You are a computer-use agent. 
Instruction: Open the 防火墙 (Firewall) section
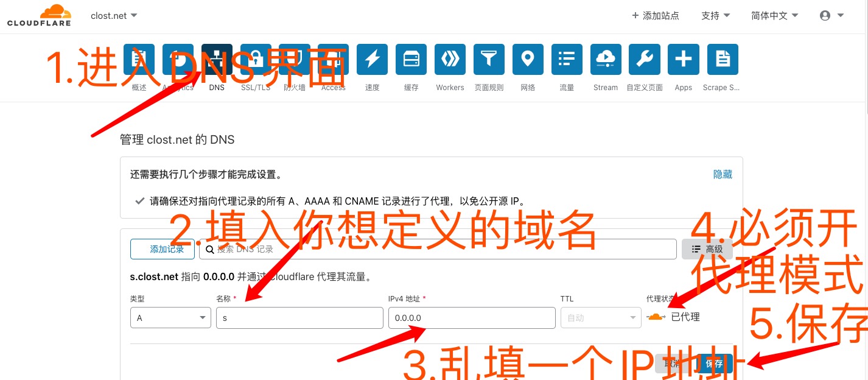tap(295, 59)
